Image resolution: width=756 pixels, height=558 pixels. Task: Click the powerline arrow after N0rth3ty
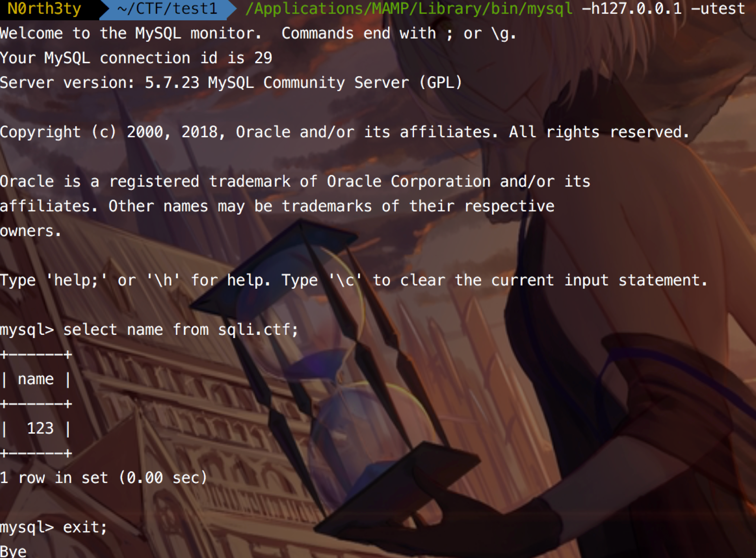point(104,9)
